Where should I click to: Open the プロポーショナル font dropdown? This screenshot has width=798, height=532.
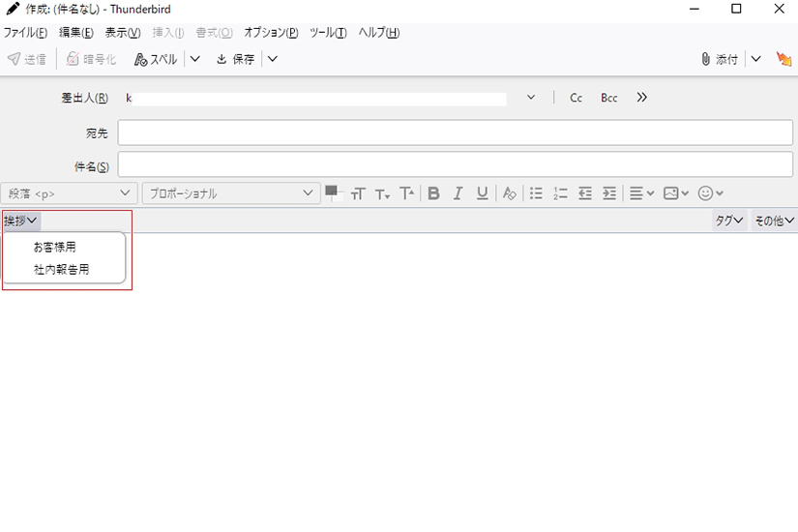[x=230, y=193]
